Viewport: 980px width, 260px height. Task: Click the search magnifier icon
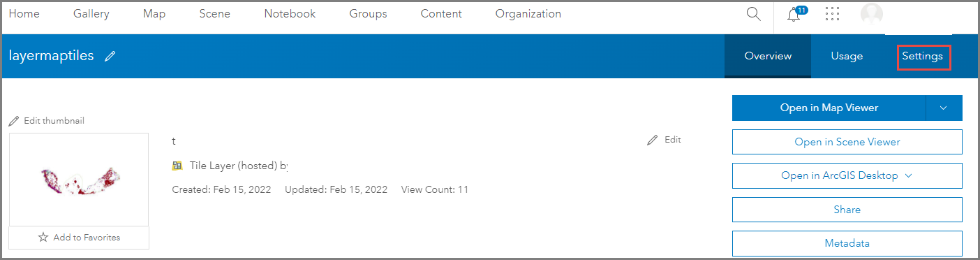tap(753, 14)
